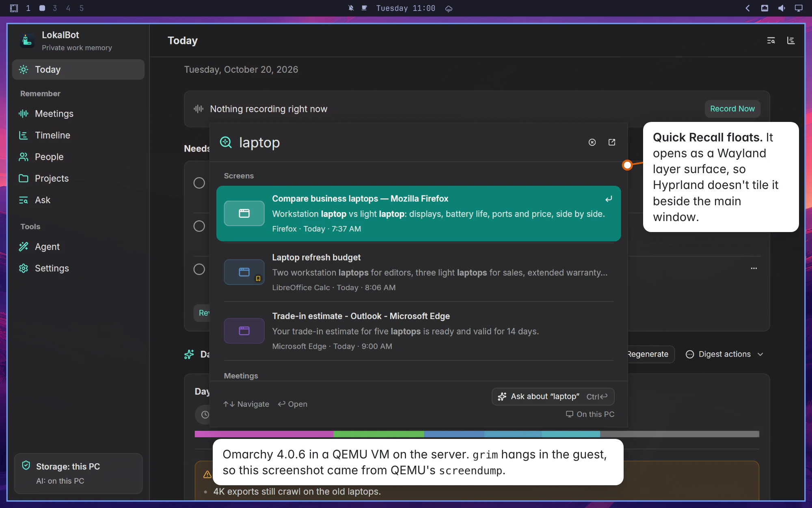This screenshot has height=508, width=812.
Task: Click the Daily digest sparkle icon
Action: (x=189, y=354)
